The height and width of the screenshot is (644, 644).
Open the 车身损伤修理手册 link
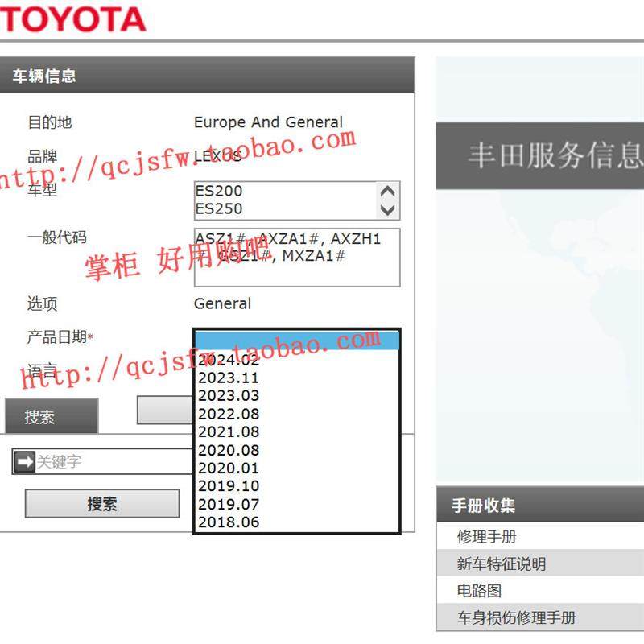pyautogui.click(x=515, y=617)
